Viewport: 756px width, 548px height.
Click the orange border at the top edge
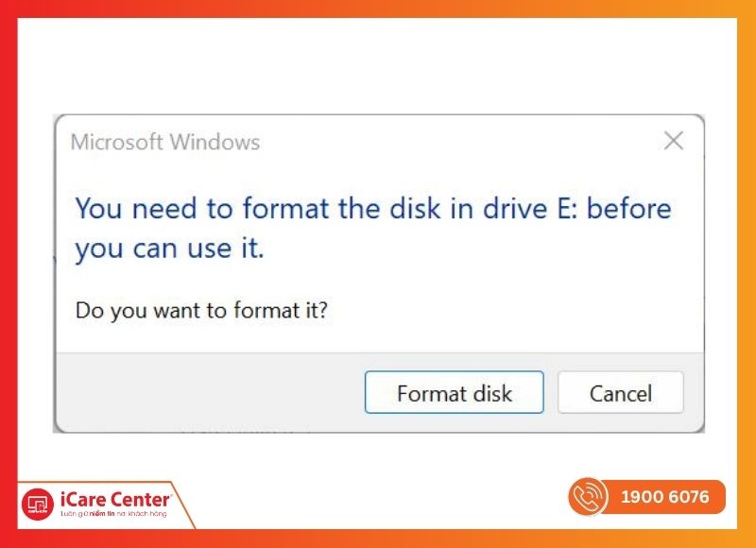click(378, 9)
